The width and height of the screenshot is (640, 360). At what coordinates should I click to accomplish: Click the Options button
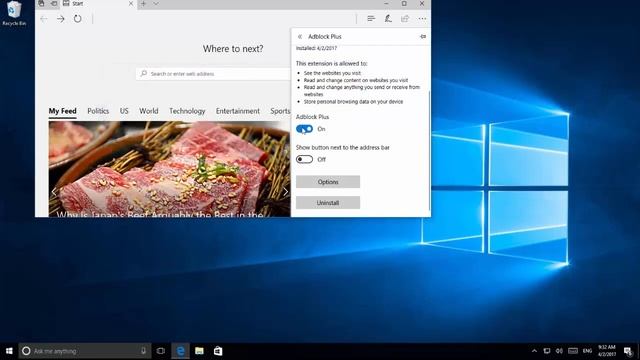tap(328, 182)
